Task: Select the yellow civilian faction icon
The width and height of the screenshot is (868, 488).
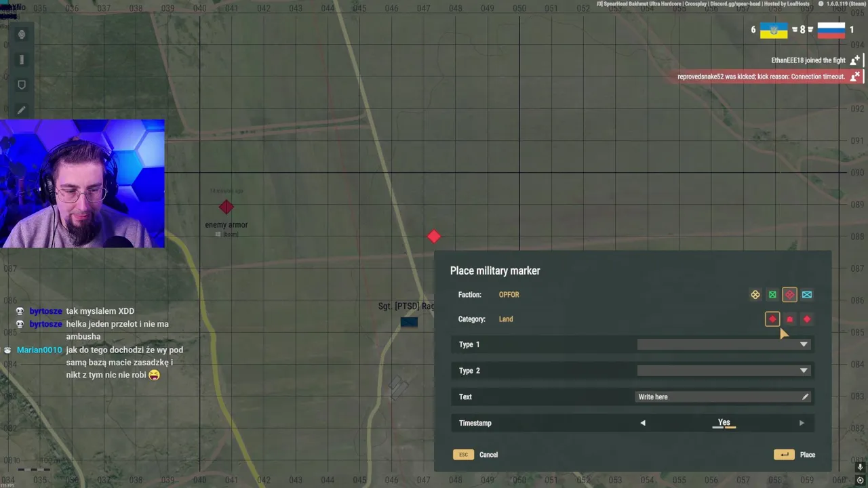Action: (x=755, y=295)
